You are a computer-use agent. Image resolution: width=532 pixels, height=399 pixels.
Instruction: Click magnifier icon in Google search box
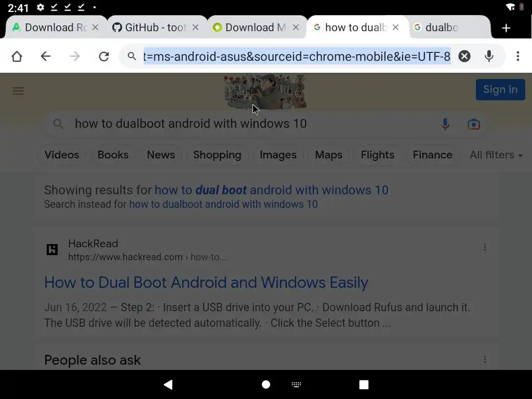pos(58,124)
